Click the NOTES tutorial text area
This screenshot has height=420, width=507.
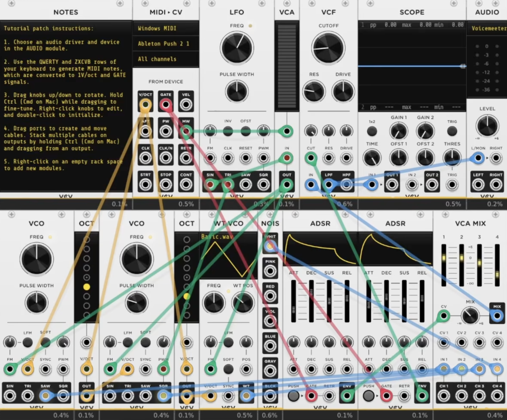66,106
